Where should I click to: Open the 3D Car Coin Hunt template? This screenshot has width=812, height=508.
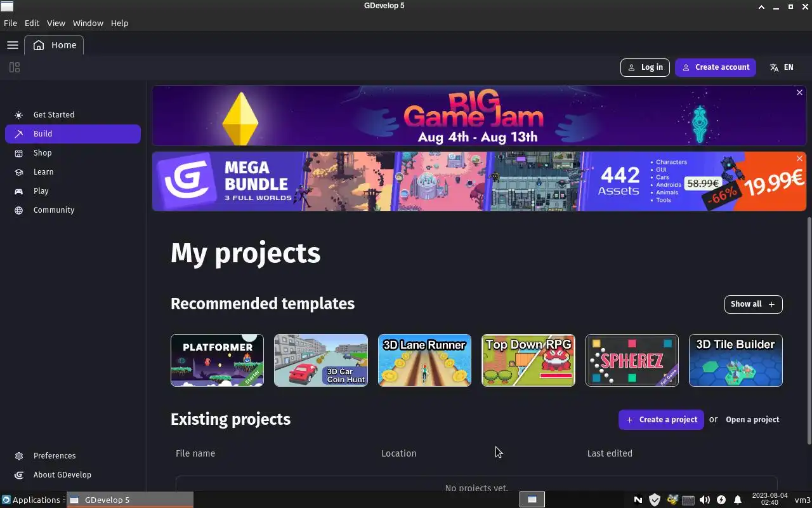(x=321, y=360)
